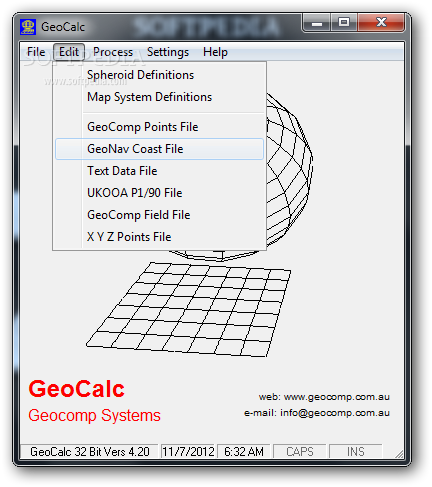Screen dimensions: 432x487
Task: Open GeoComp Field File item
Action: (159, 215)
